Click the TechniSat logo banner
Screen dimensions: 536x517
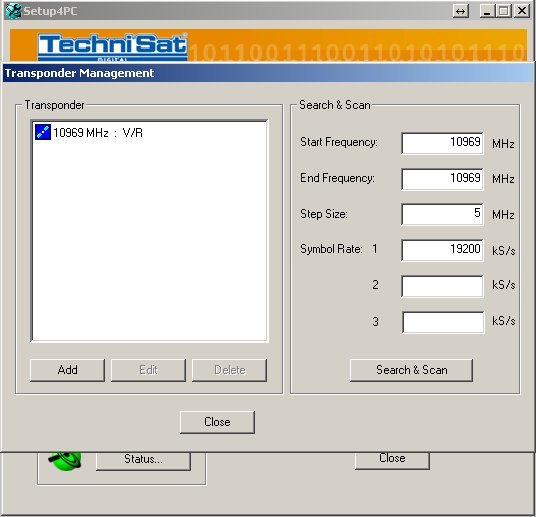click(112, 47)
